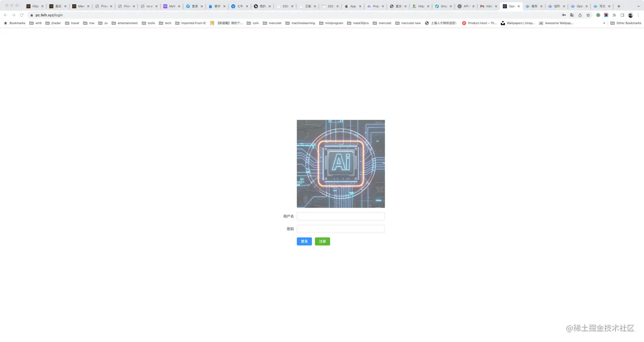Open the tech bookmark folder
644x342 pixels.
[165, 23]
